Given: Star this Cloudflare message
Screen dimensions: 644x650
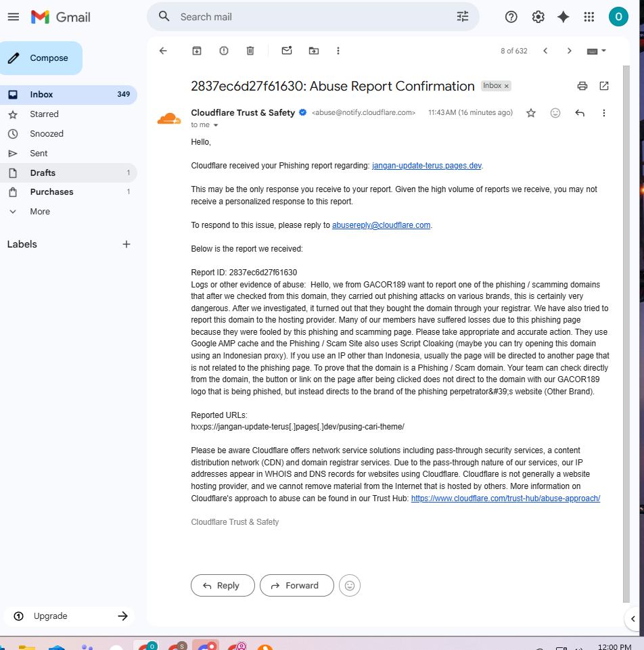Looking at the screenshot, I should pos(531,113).
